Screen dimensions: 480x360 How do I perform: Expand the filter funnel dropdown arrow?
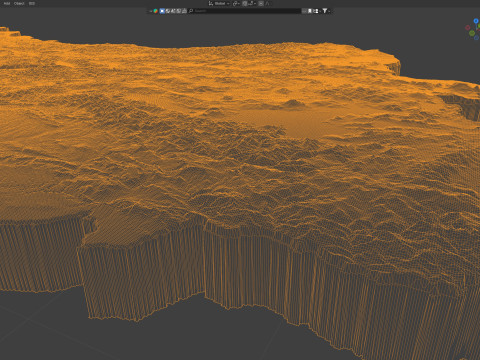(x=329, y=11)
